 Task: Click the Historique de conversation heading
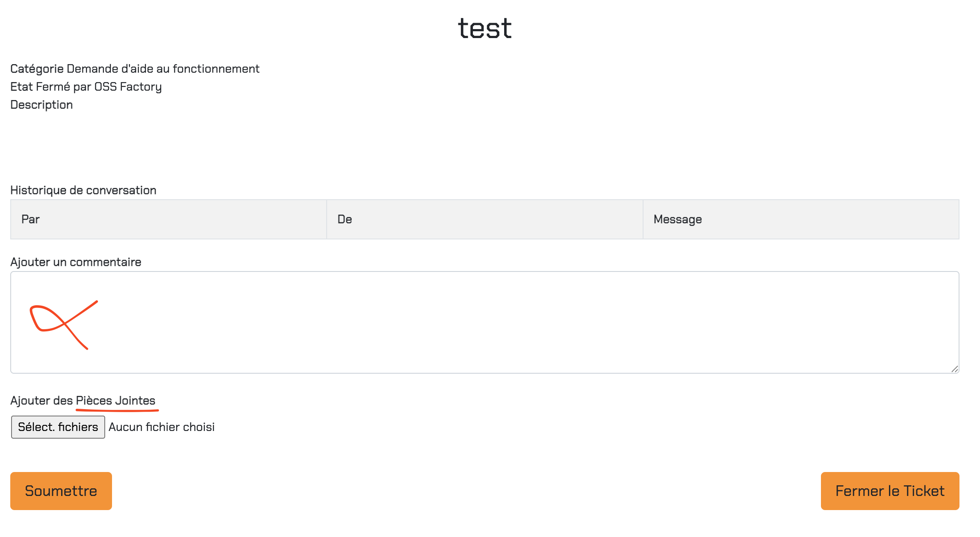tap(83, 190)
